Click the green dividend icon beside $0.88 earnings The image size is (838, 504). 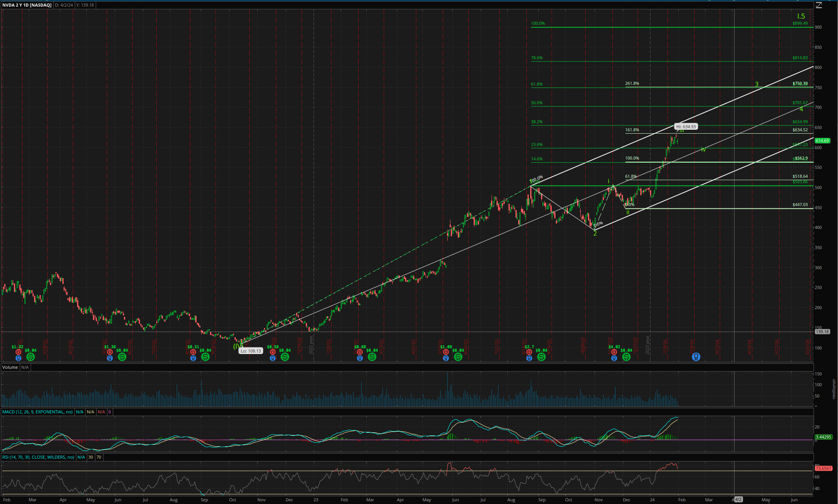point(372,357)
